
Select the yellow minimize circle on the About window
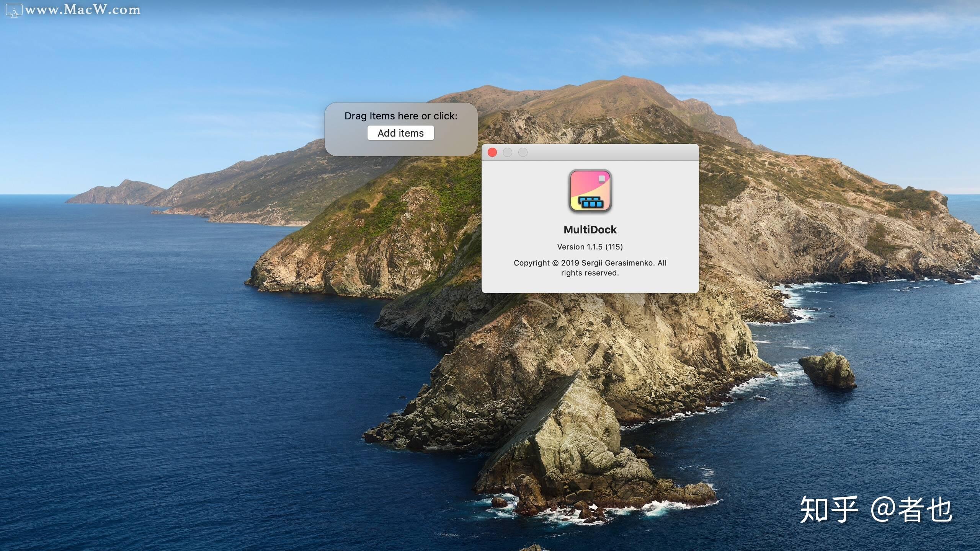click(508, 152)
